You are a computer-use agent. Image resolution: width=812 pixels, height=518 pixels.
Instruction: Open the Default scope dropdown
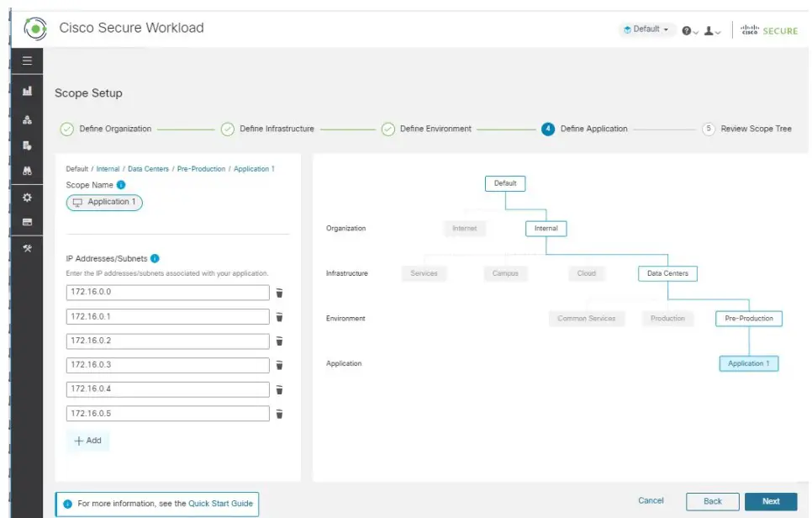tap(646, 29)
